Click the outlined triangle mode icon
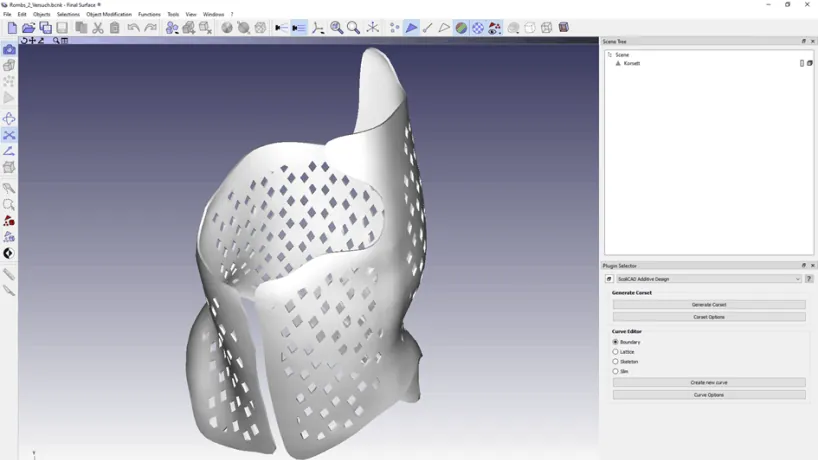This screenshot has width=818, height=460. pyautogui.click(x=444, y=28)
